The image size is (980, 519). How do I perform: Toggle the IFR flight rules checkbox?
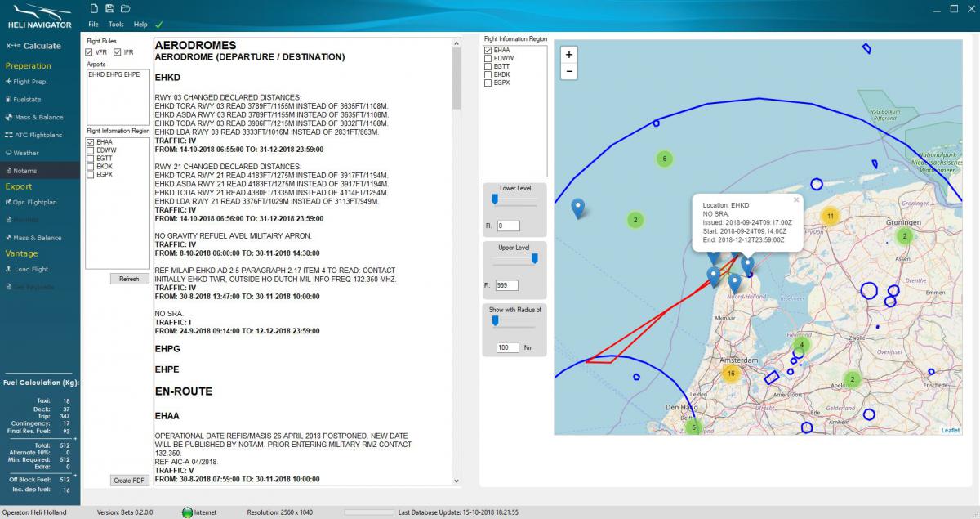118,52
